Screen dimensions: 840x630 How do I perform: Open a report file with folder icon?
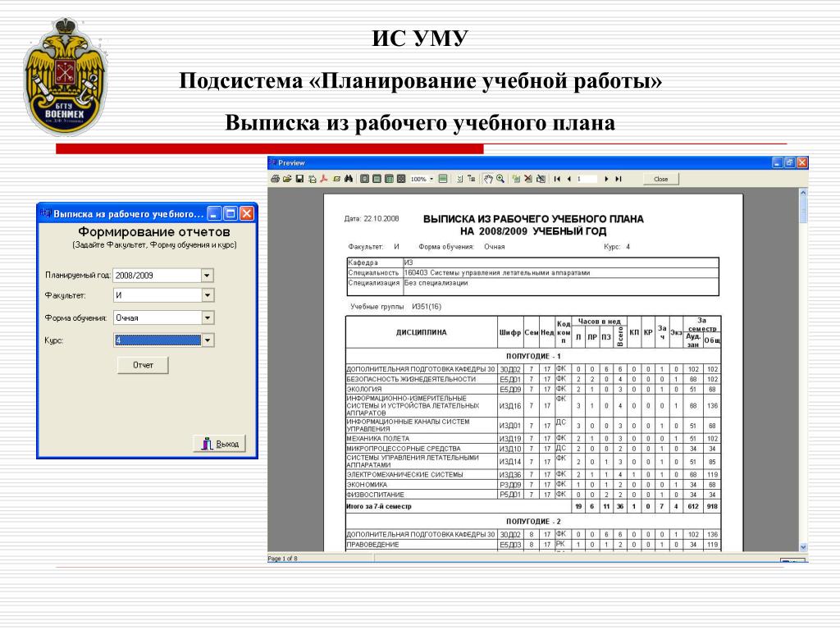pyautogui.click(x=287, y=179)
